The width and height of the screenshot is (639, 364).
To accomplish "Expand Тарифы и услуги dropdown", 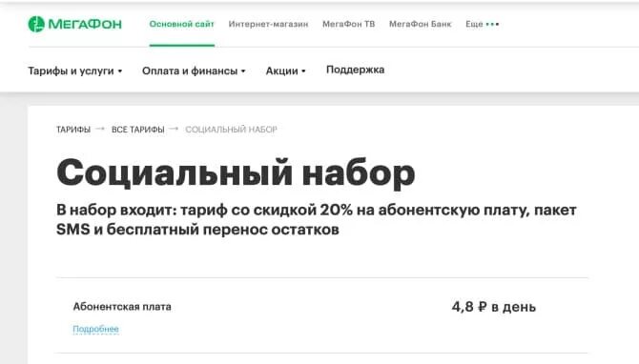I will pos(75,71).
